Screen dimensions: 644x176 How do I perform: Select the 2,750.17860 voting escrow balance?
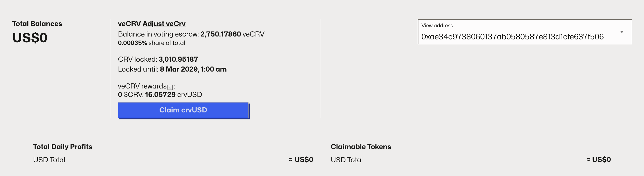[x=220, y=34]
